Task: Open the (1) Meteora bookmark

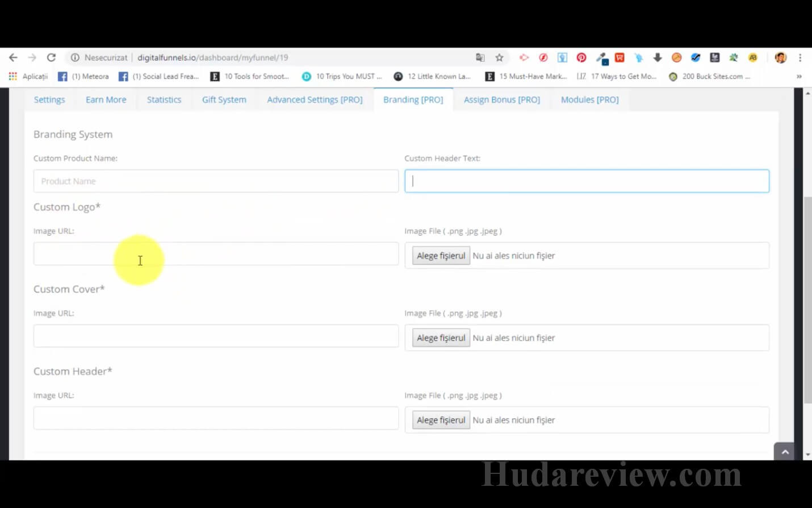Action: (x=83, y=76)
